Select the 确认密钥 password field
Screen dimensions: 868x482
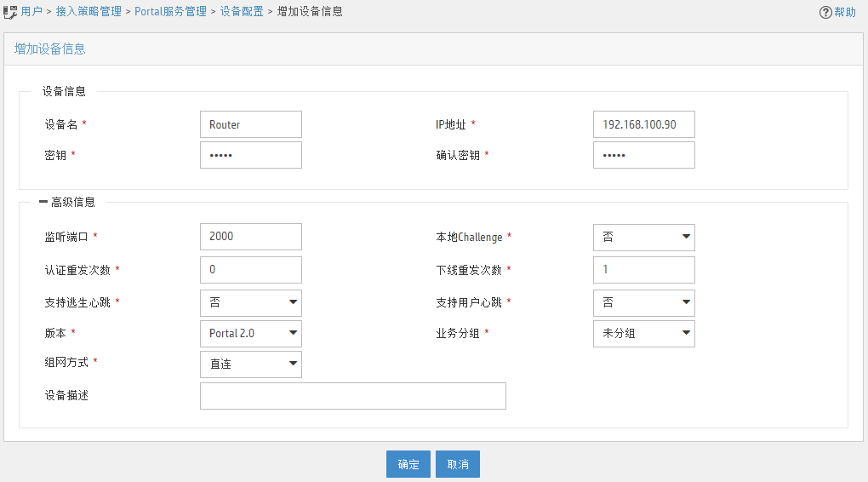tap(643, 155)
